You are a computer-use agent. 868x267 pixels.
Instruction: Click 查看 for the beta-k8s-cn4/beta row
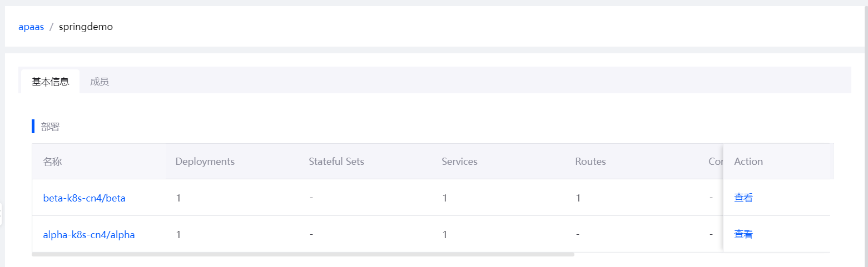[x=743, y=198]
